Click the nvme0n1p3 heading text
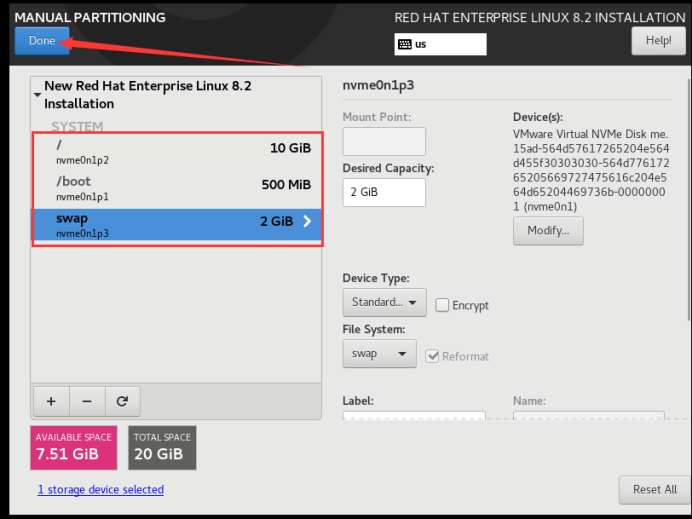This screenshot has height=519, width=692. point(378,85)
